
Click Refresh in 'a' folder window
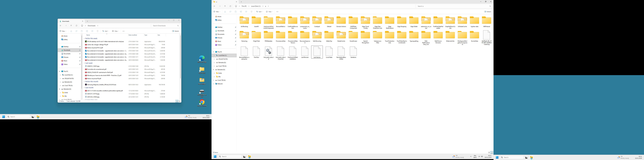point(230,6)
